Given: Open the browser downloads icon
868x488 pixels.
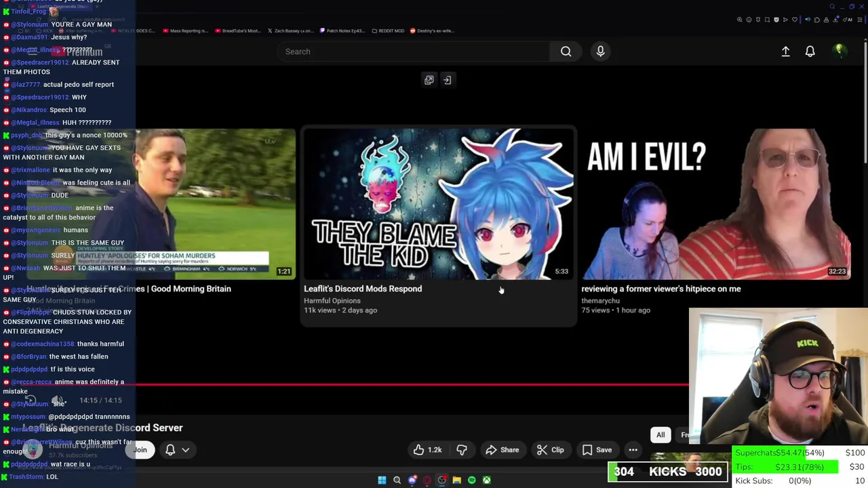Looking at the screenshot, I should 835,20.
